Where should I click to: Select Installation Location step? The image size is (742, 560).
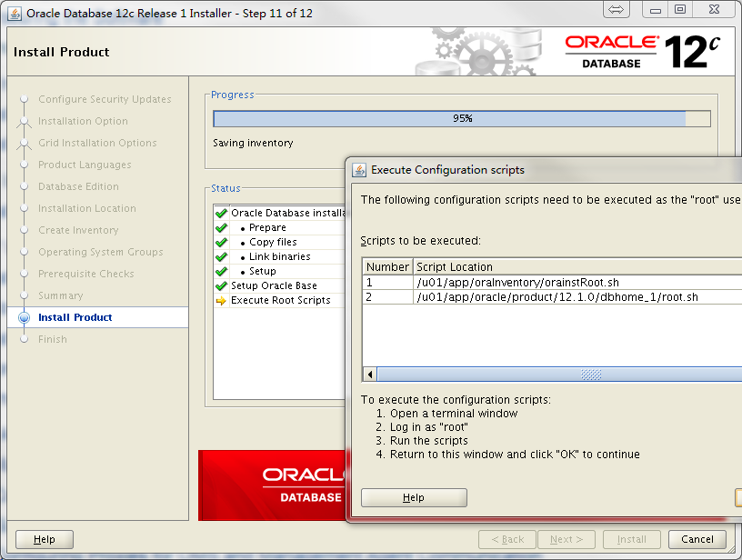(x=87, y=208)
